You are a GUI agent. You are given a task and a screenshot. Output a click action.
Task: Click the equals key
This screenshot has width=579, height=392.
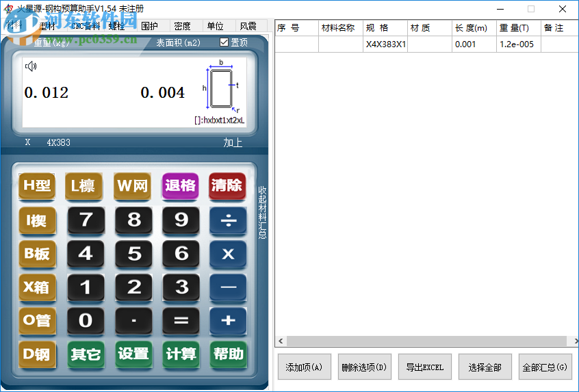pos(181,320)
